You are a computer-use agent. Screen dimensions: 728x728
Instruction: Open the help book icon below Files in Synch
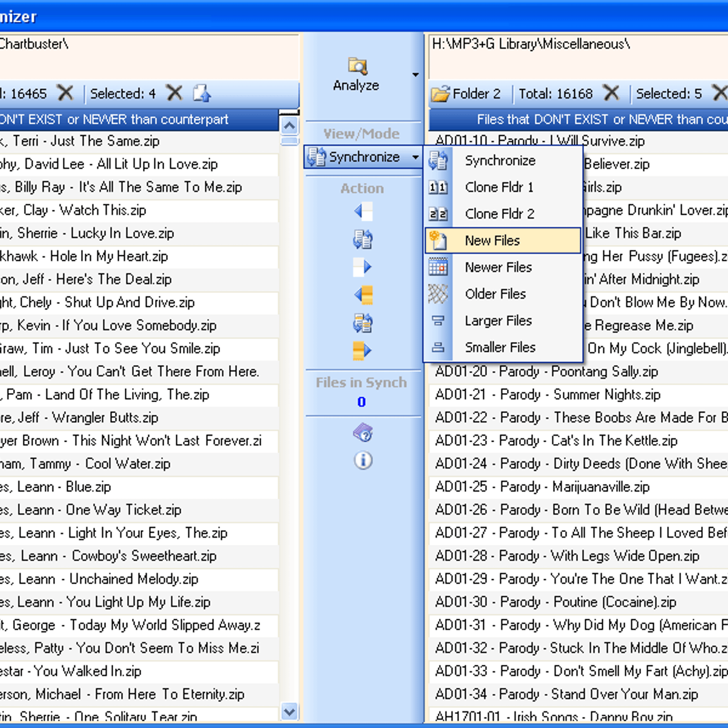[x=363, y=432]
